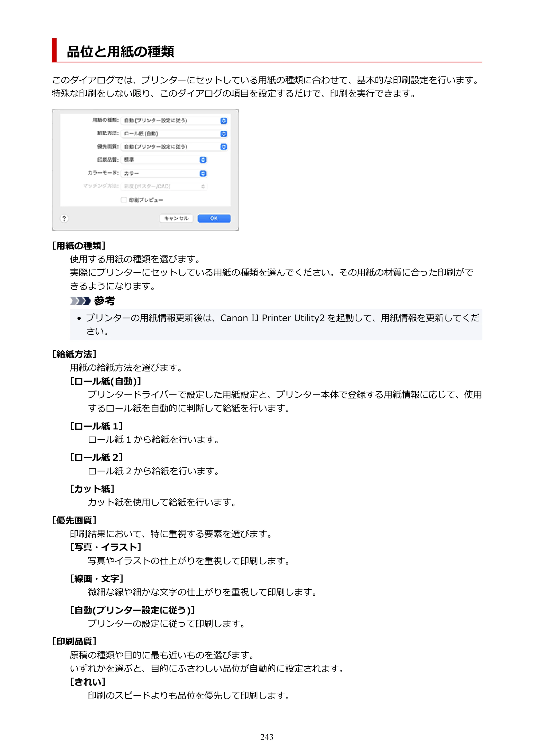534x756 pixels.
Task: Click the [ロール紙 2] term heading
Action: (96, 457)
